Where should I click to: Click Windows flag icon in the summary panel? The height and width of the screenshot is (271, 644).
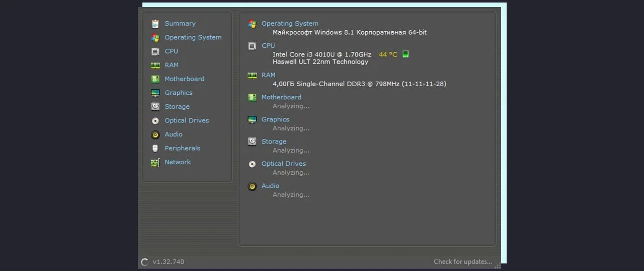tap(252, 24)
